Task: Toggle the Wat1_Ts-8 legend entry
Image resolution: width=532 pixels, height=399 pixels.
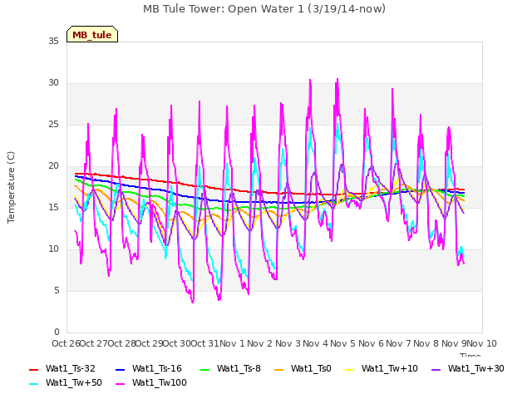Action: pyautogui.click(x=231, y=368)
